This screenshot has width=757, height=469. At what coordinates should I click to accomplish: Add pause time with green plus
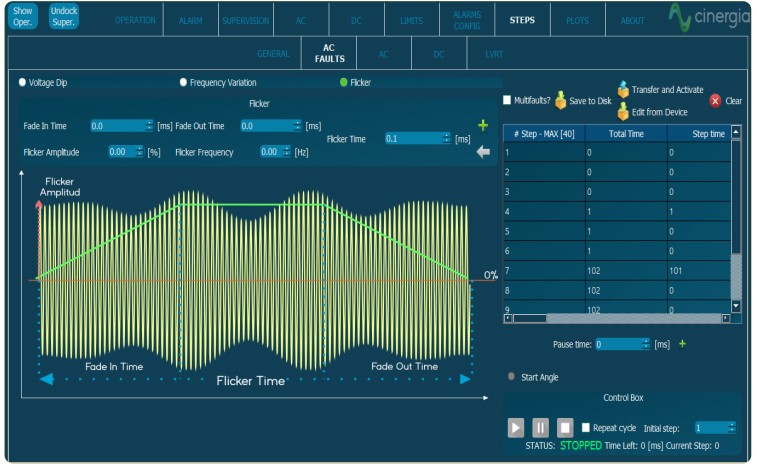tap(683, 344)
